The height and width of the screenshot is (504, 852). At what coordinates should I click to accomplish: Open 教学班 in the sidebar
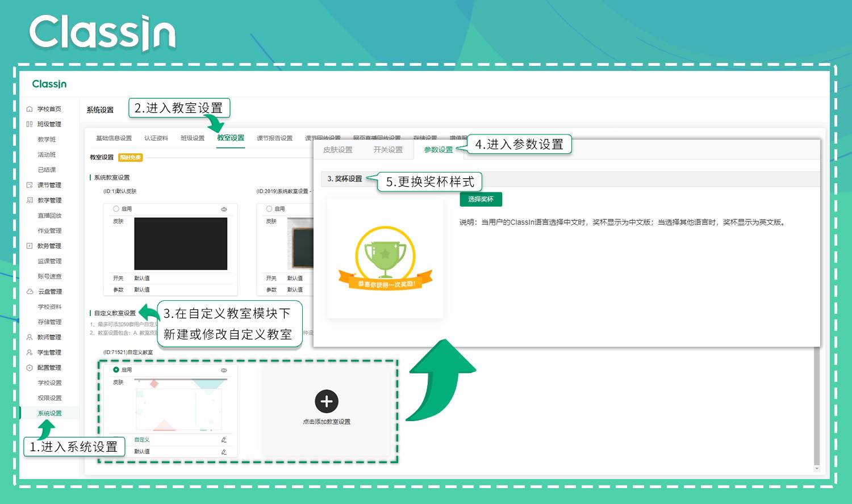[x=47, y=140]
